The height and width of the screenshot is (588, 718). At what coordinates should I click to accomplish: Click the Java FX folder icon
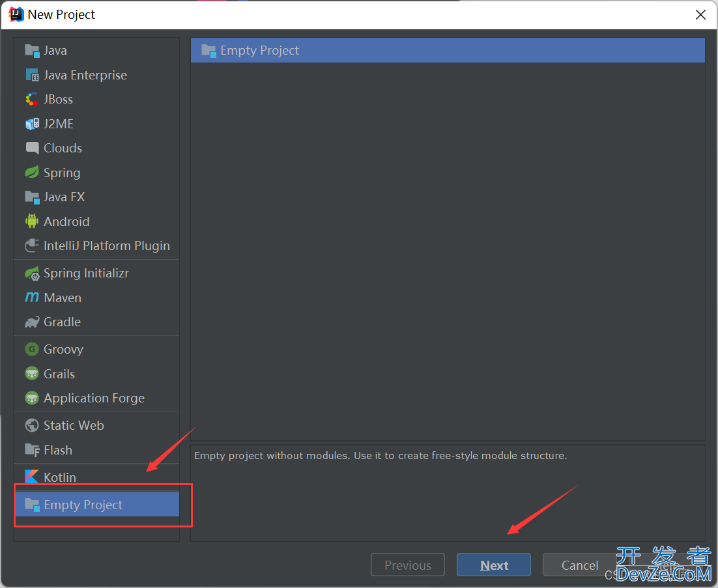click(32, 197)
